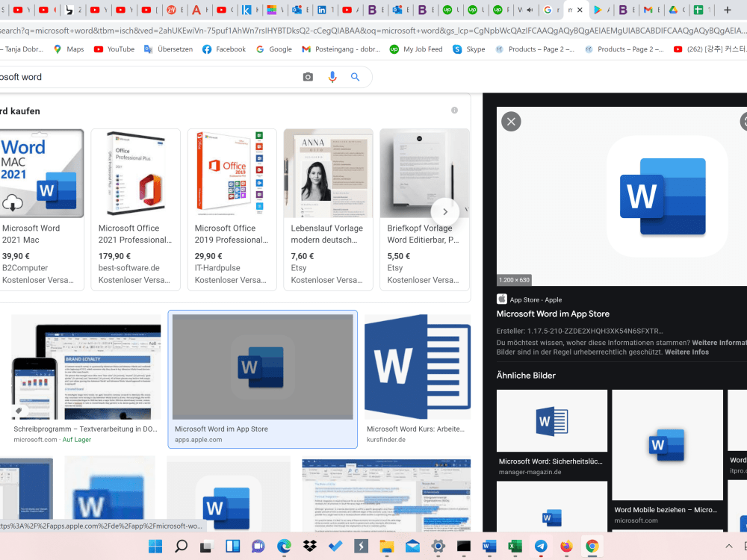
Task: Open Excel from the taskbar
Action: (x=515, y=547)
